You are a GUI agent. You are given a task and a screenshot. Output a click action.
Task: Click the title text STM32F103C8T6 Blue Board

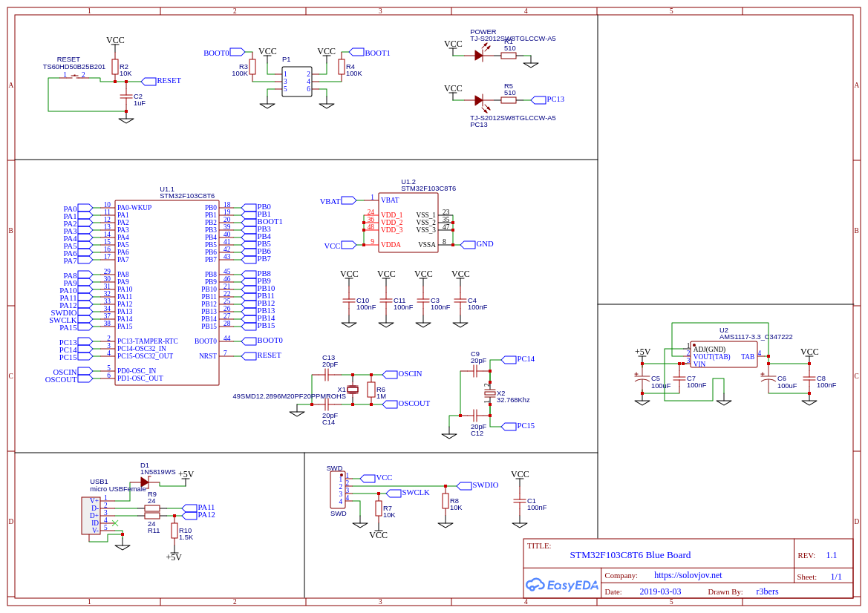pos(630,555)
